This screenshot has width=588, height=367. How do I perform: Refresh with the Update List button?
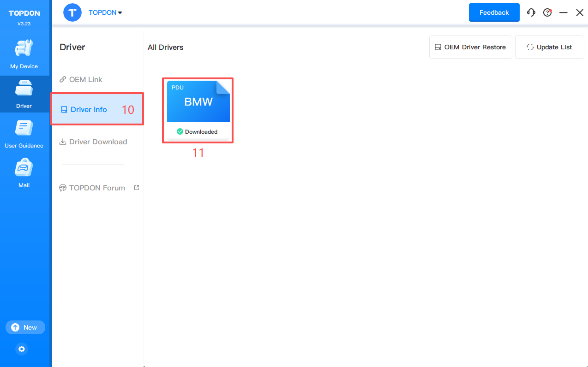(549, 47)
